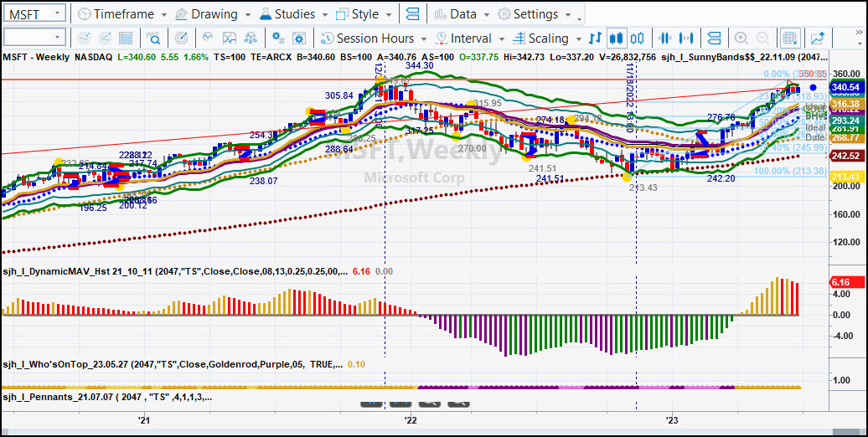Open the Drawing menu

click(x=213, y=14)
